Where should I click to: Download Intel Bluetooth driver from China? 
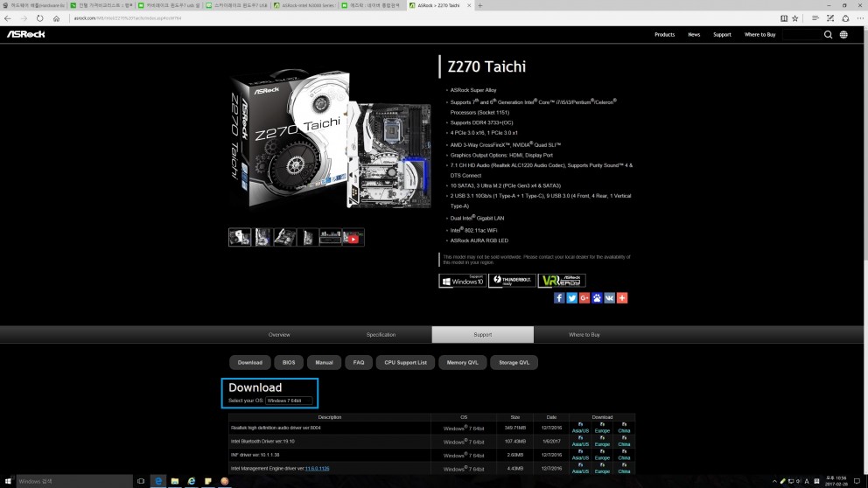624,442
